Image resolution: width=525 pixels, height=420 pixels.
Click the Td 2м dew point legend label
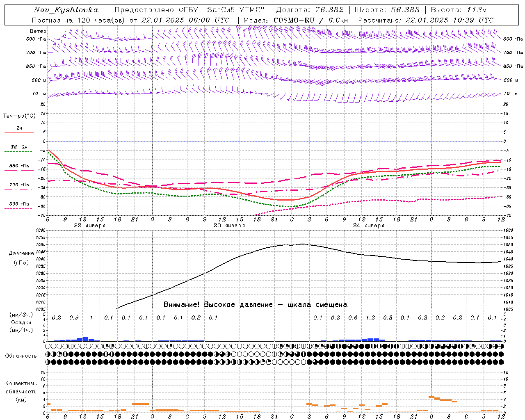[x=19, y=147]
